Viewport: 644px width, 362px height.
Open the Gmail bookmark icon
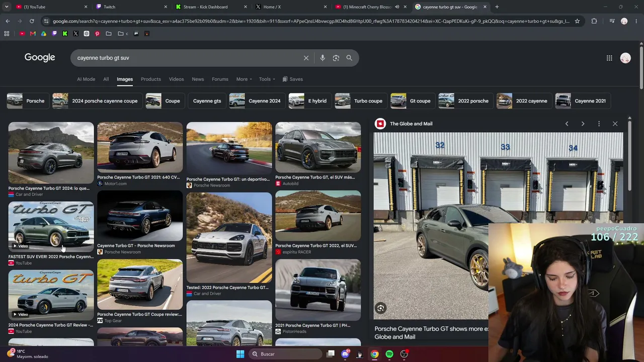pos(33,34)
